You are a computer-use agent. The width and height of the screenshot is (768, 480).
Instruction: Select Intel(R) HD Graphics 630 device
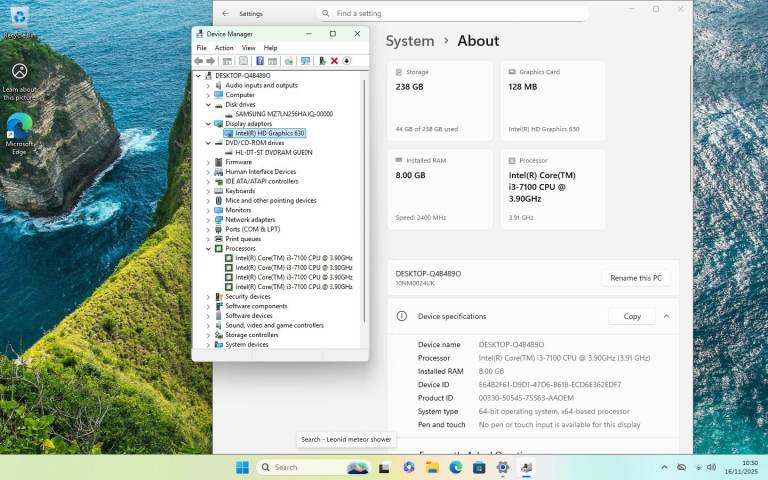click(269, 133)
